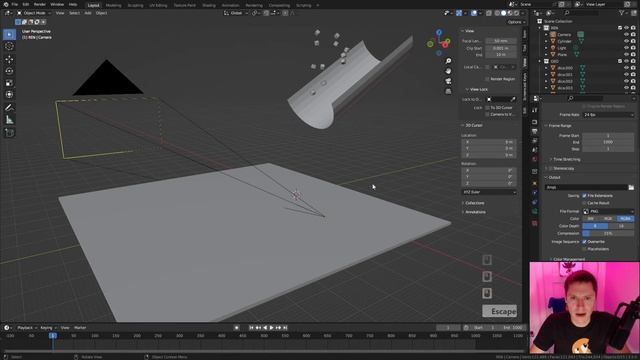Viewport: 640px width, 360px height.
Task: Open the Window menu
Action: coord(57,4)
